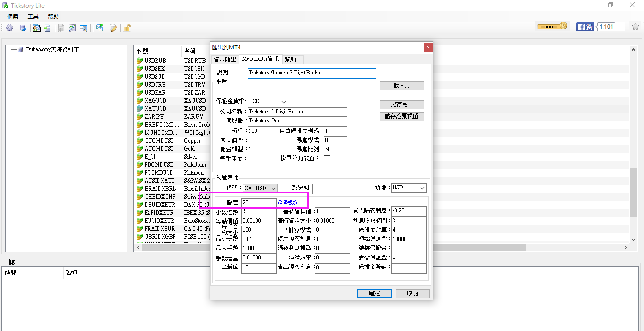The image size is (644, 331).
Task: Open the 幫助 menu in the menu bar
Action: coord(53,16)
